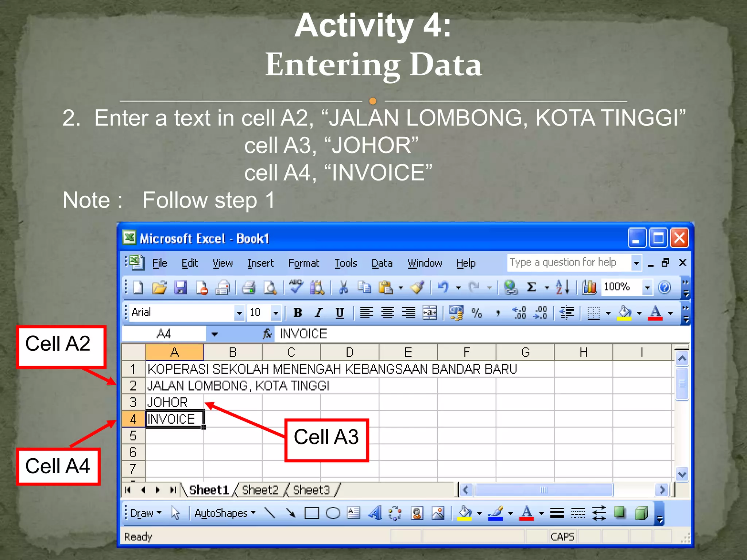Image resolution: width=747 pixels, height=560 pixels.
Task: Open the Data menu
Action: tap(382, 263)
